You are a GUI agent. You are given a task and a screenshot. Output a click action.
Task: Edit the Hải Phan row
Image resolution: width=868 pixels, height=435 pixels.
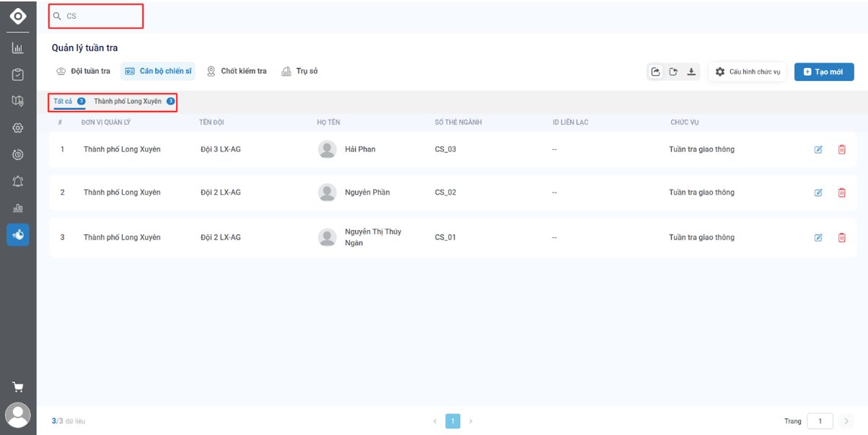818,149
